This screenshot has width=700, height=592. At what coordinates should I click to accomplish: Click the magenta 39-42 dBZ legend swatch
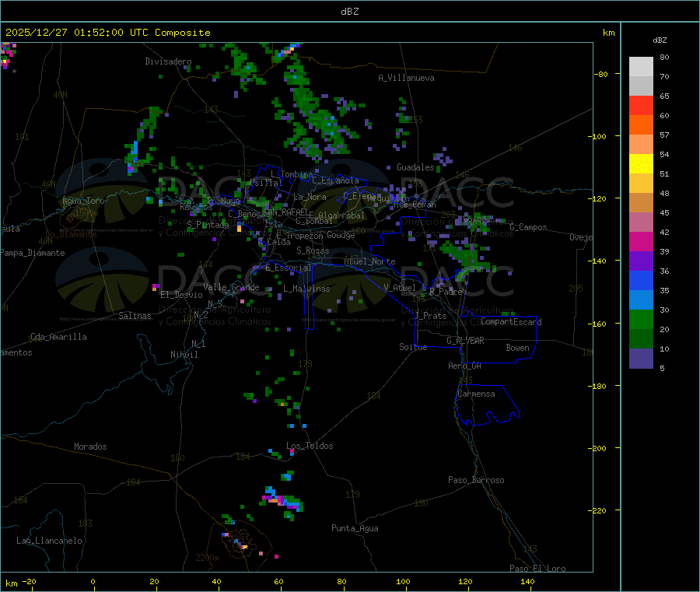(x=641, y=241)
